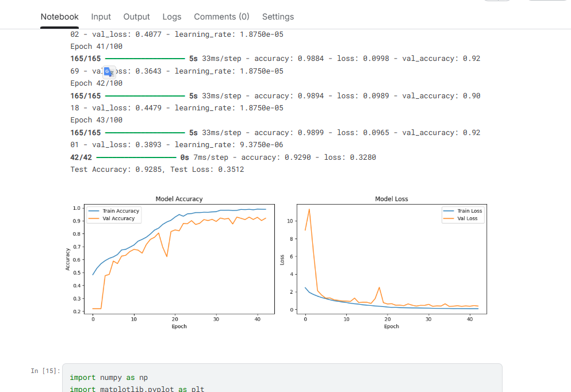The height and width of the screenshot is (392, 571).
Task: Click the Train Loss legend entry
Action: click(x=469, y=211)
